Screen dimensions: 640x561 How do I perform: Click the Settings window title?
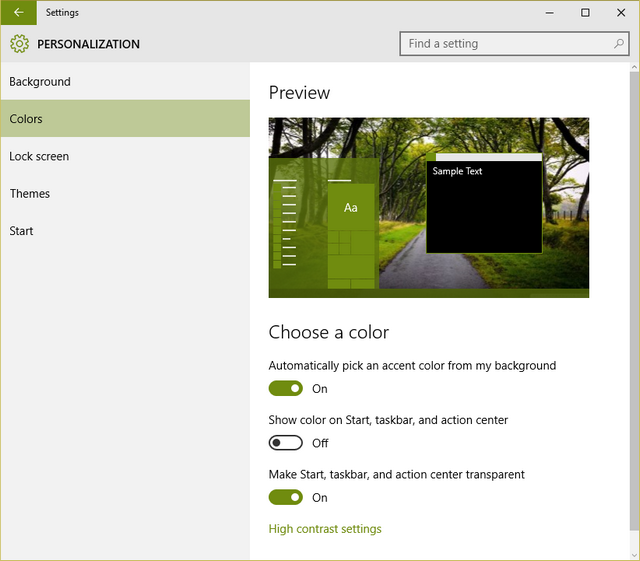click(62, 13)
